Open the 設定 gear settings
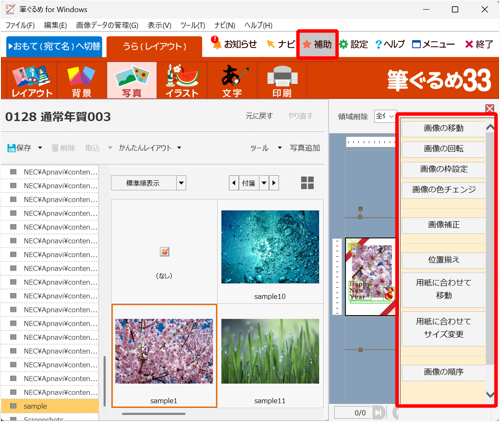Screen dimensions: 500x422 tap(354, 44)
